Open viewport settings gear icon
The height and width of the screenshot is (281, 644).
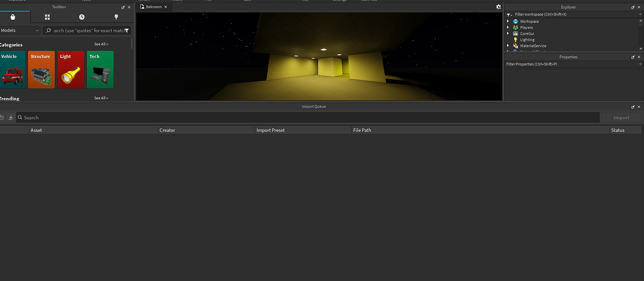coord(498,7)
